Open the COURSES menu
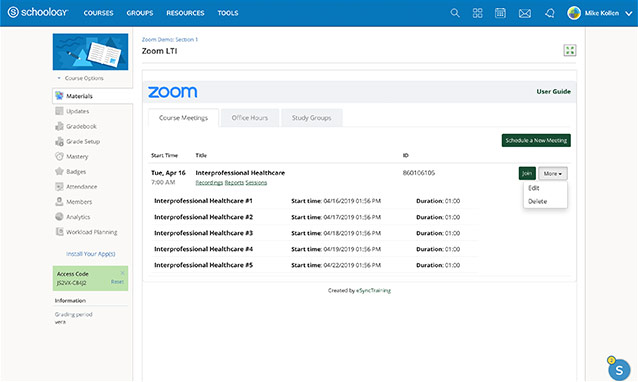 (98, 13)
